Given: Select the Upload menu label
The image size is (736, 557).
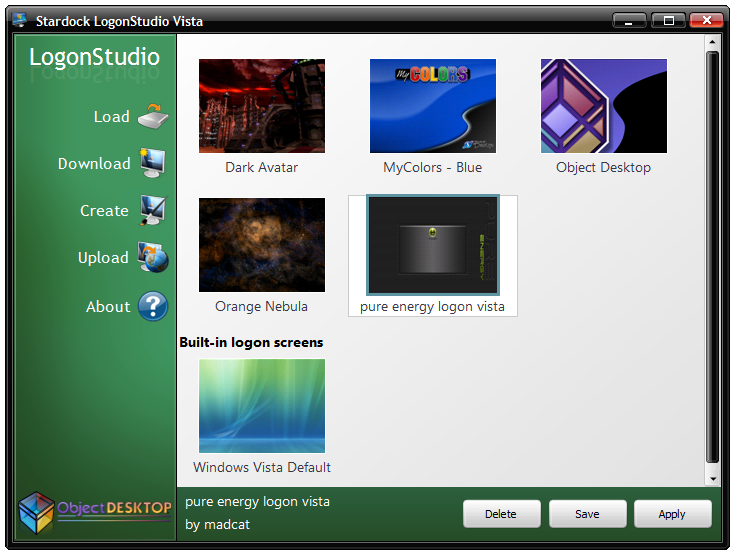Looking at the screenshot, I should [x=103, y=258].
